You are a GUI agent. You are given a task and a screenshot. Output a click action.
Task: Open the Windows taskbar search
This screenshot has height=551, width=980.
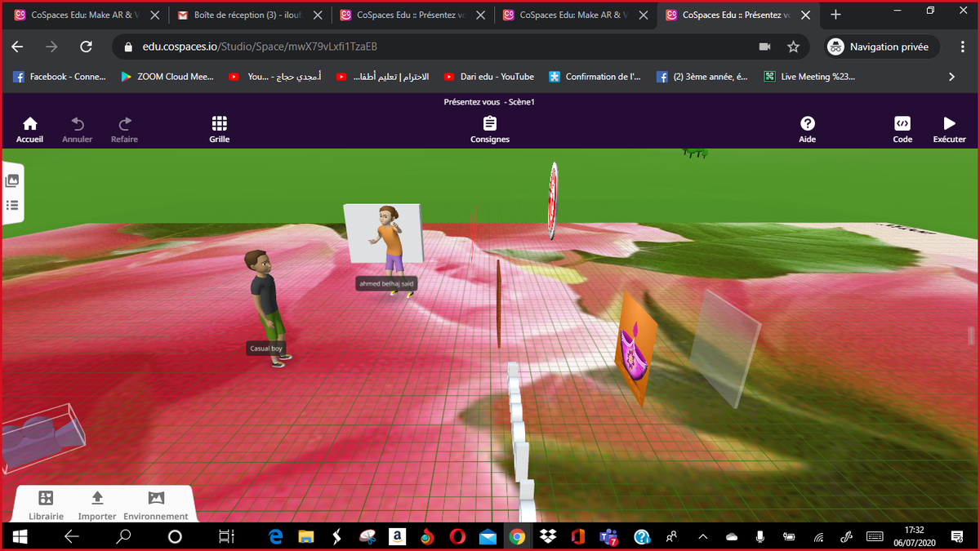click(x=123, y=536)
